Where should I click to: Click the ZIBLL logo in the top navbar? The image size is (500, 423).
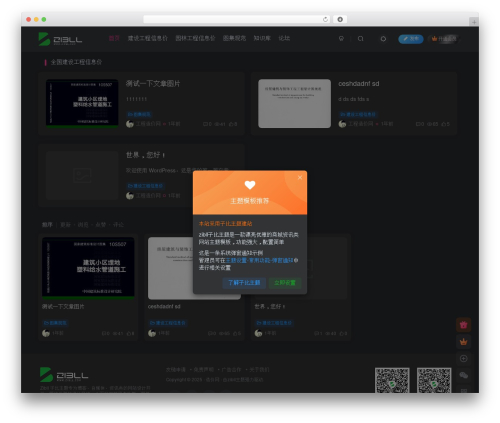pyautogui.click(x=60, y=39)
